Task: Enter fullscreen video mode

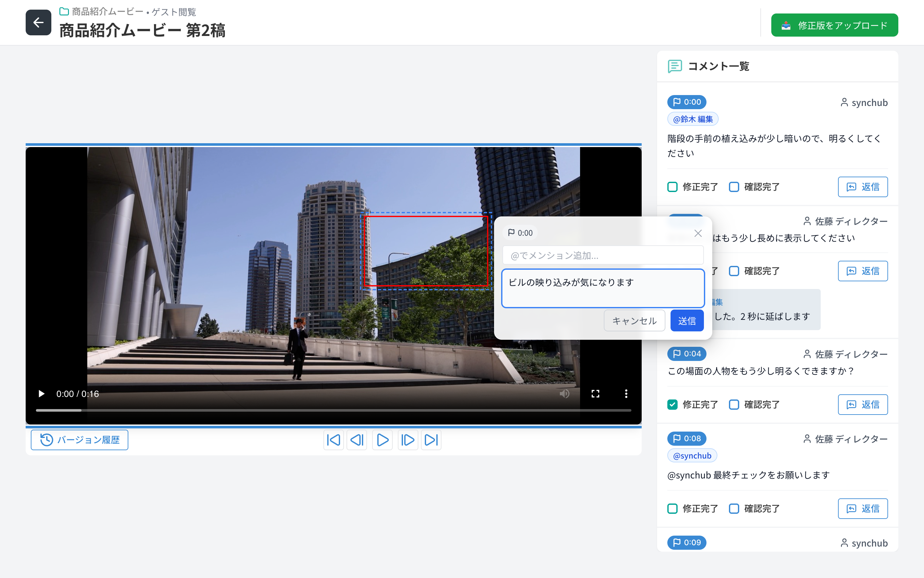Action: click(595, 394)
